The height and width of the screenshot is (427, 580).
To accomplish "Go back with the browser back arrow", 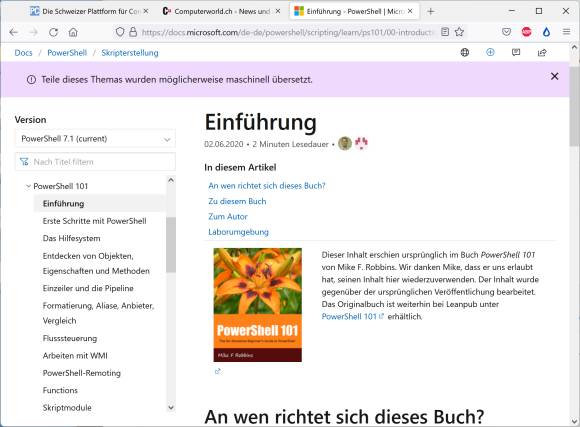I will (x=14, y=32).
